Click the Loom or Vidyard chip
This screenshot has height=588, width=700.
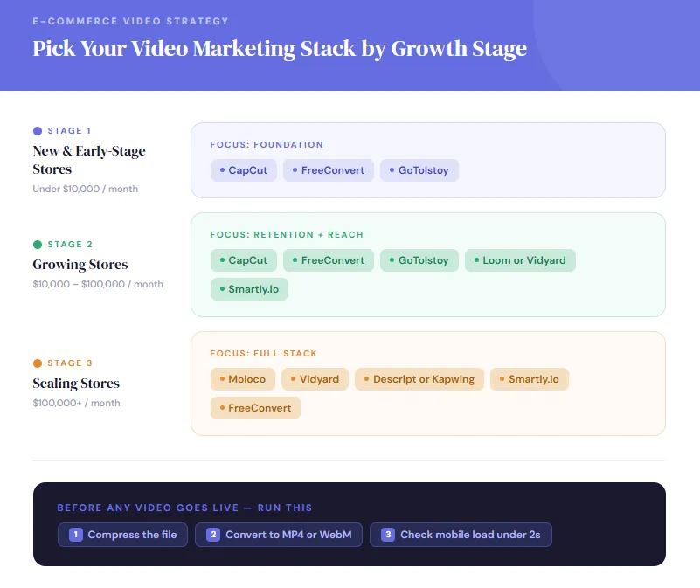tap(520, 260)
